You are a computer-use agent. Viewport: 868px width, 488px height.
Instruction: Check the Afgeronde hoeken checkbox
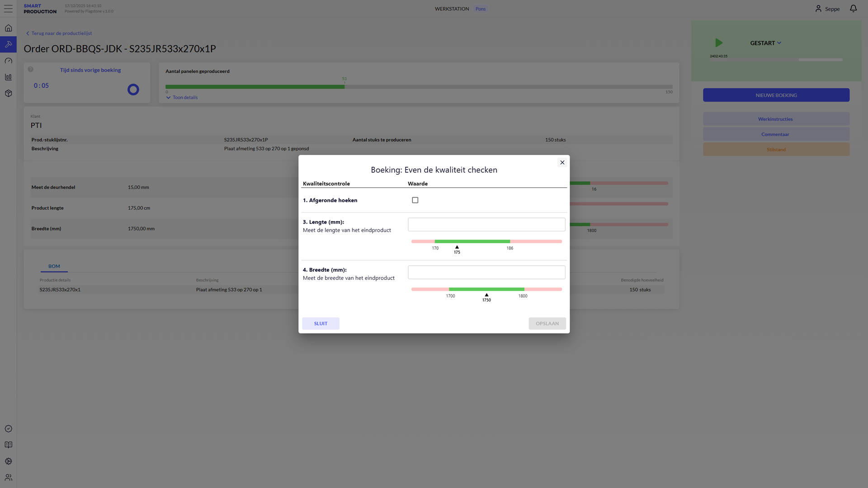point(415,200)
